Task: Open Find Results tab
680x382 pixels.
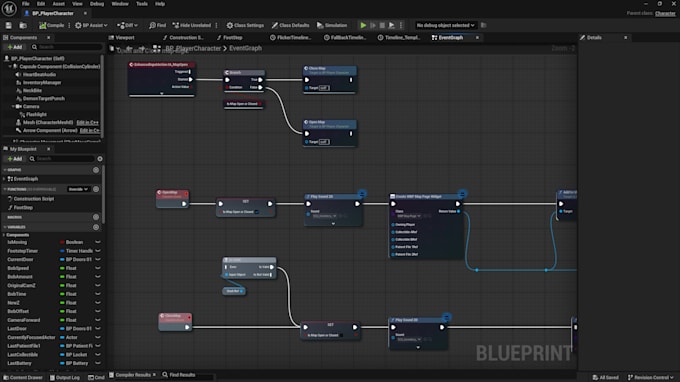Action: tap(179, 375)
